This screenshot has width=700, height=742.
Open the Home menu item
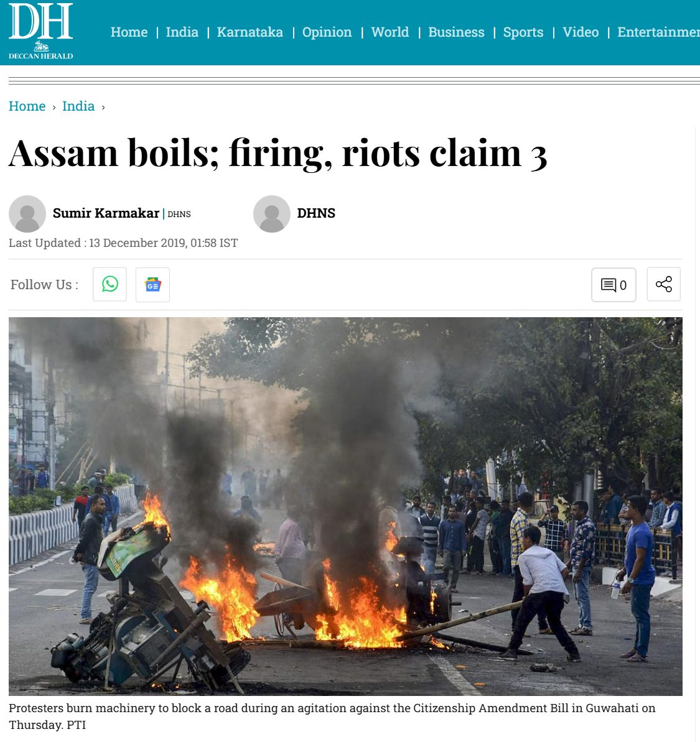click(x=129, y=32)
